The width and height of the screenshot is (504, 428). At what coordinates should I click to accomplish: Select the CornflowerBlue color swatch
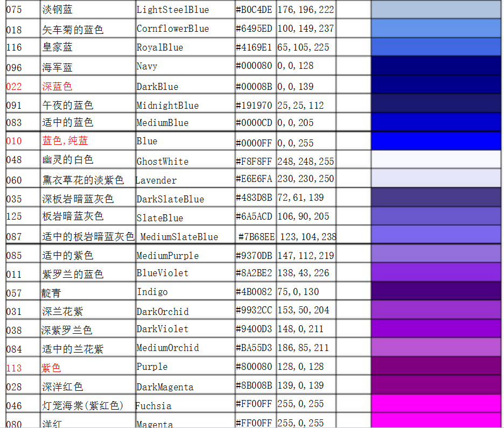436,29
